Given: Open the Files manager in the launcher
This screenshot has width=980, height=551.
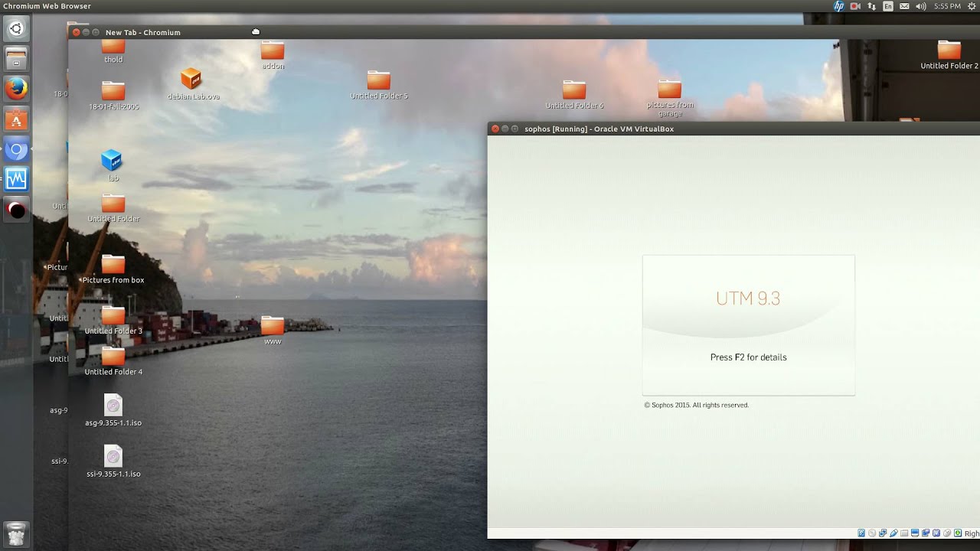Looking at the screenshot, I should click(x=16, y=59).
